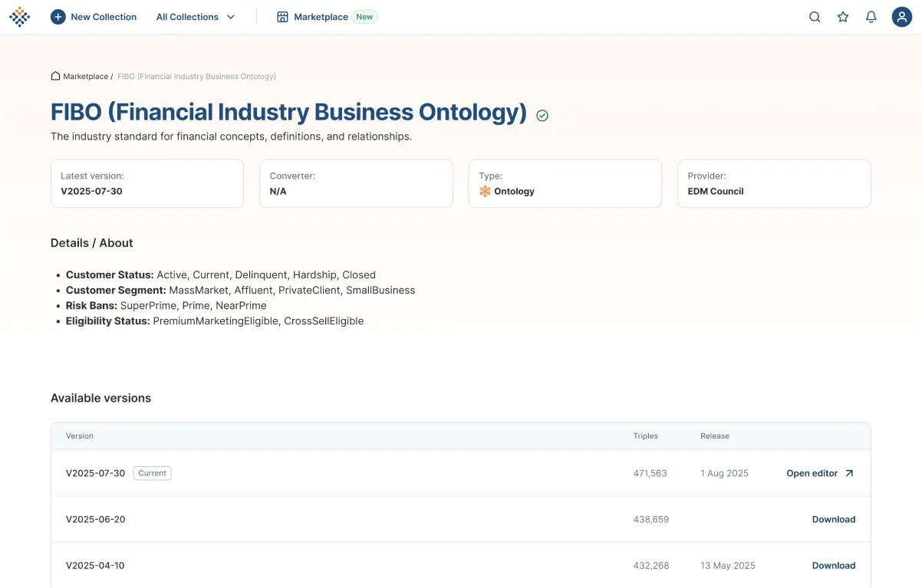Download version V2025-06-20

tap(833, 519)
